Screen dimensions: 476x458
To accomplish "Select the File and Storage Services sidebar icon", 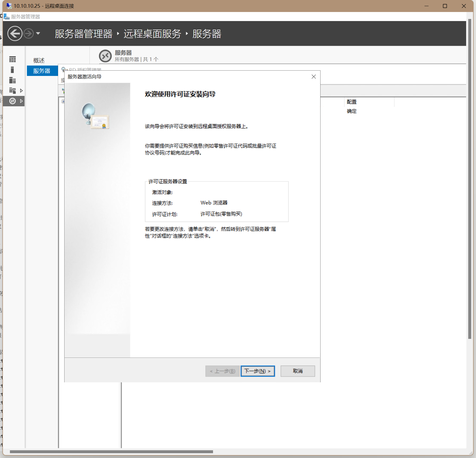I will 13,91.
